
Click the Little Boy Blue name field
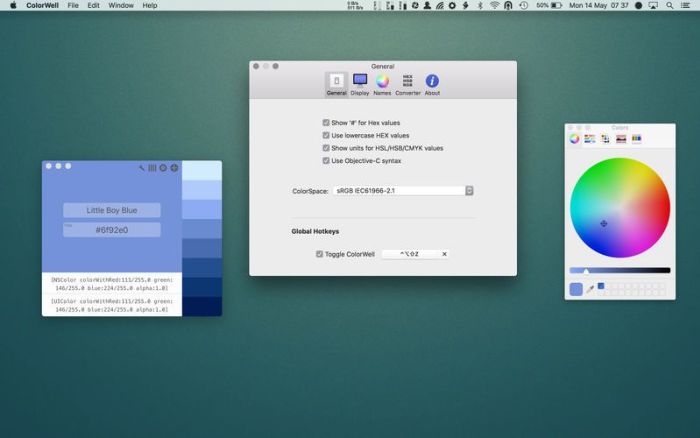pos(111,210)
